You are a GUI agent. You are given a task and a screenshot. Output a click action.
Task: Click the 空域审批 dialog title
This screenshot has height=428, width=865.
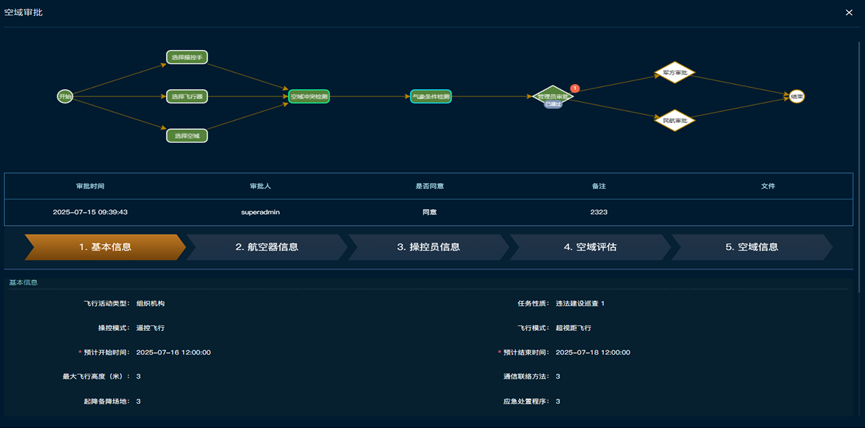[x=23, y=13]
